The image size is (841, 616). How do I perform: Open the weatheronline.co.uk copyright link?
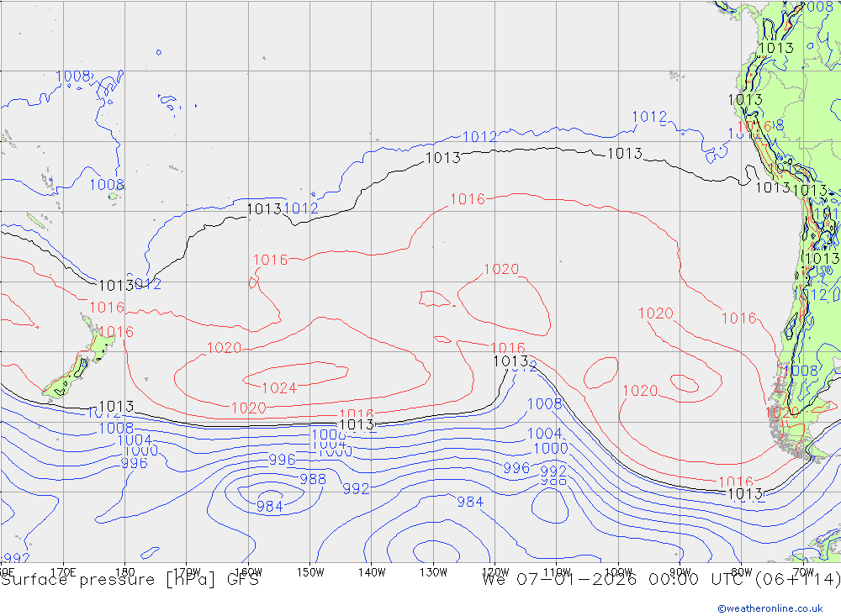pyautogui.click(x=770, y=608)
